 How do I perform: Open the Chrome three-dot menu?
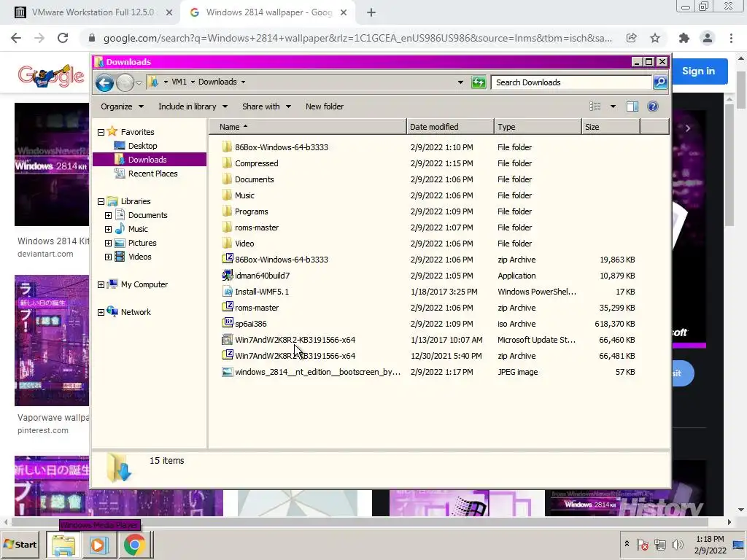731,38
